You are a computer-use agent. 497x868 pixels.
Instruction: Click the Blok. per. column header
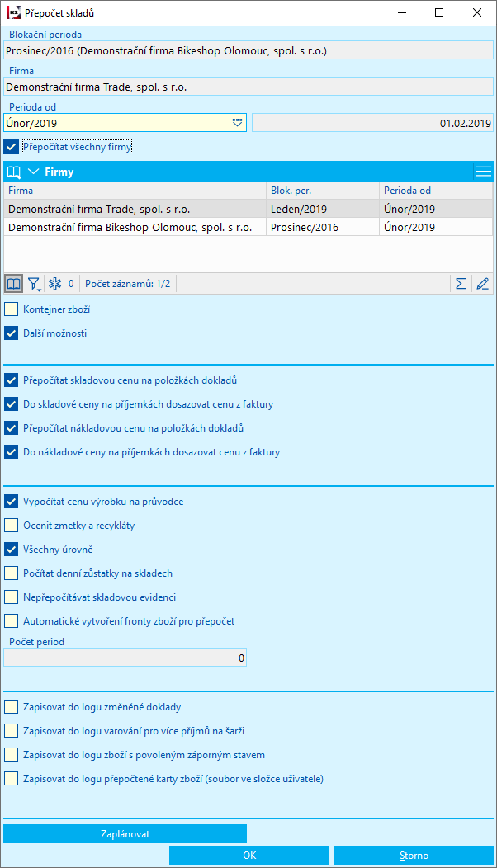[x=323, y=191]
